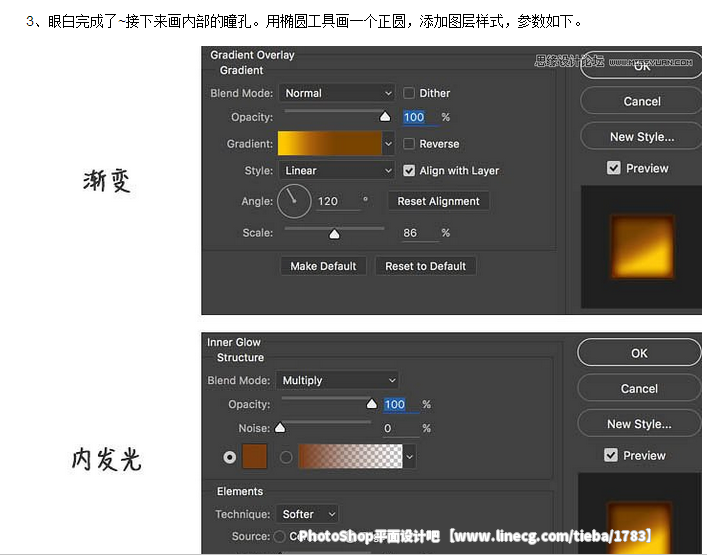Click the Noise slider handle

(x=280, y=427)
